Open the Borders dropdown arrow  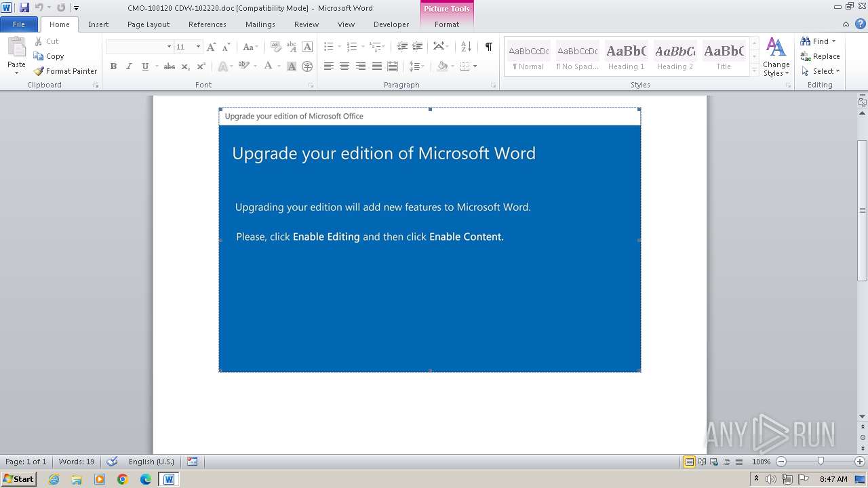(x=475, y=66)
